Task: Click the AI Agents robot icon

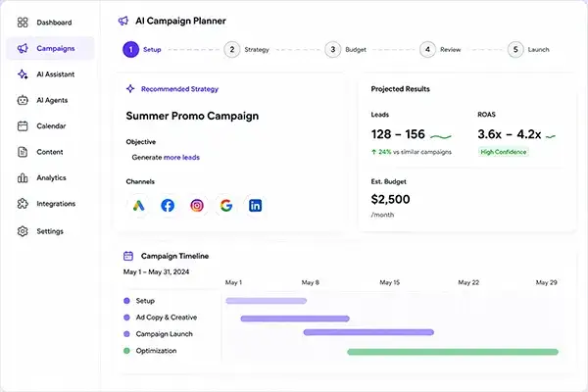Action: pos(23,100)
